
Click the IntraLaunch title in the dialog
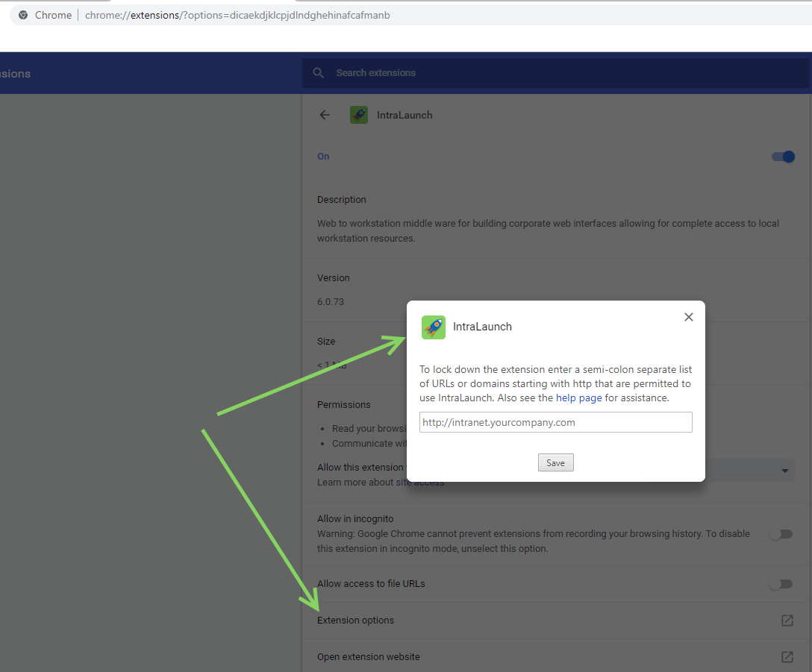point(483,327)
